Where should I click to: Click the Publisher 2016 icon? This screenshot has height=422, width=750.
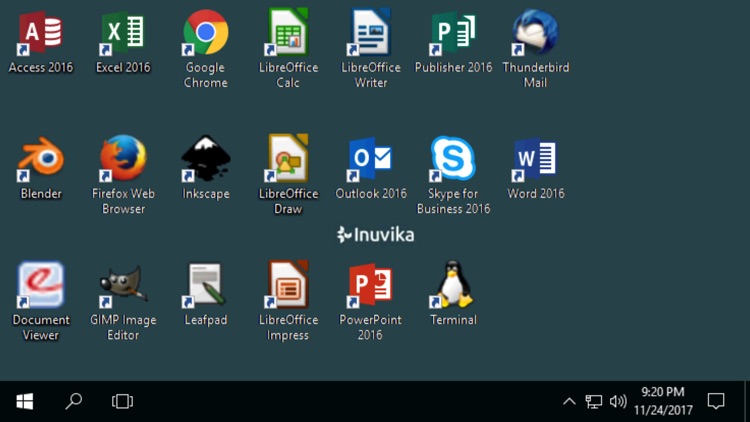pyautogui.click(x=453, y=33)
